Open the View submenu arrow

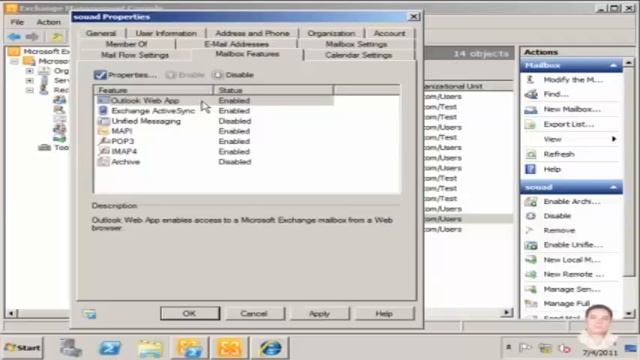614,139
